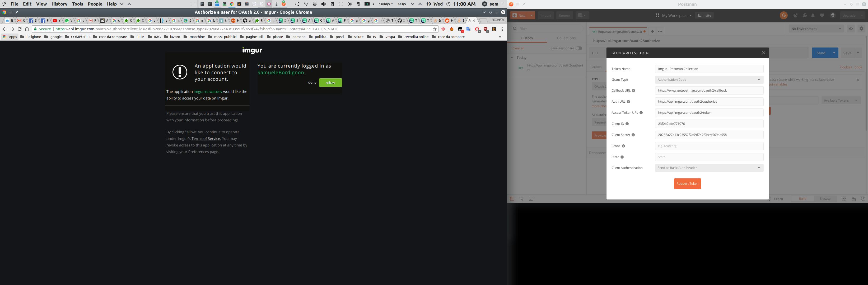The width and height of the screenshot is (868, 285).
Task: Open the History tab in Postman sidebar
Action: pyautogui.click(x=527, y=38)
